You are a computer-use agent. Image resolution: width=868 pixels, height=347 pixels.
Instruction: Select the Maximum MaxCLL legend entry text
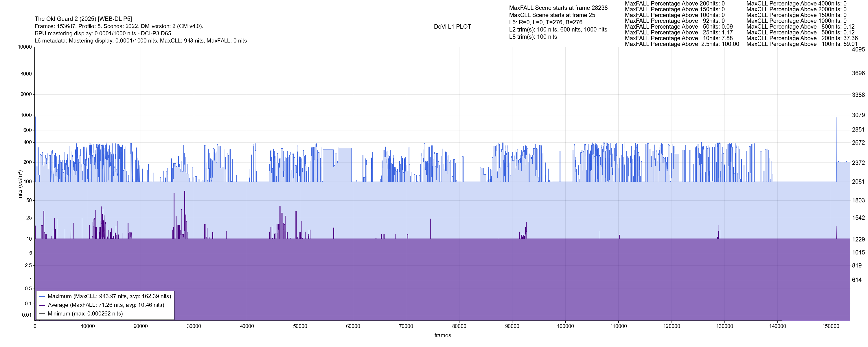pyautogui.click(x=109, y=296)
